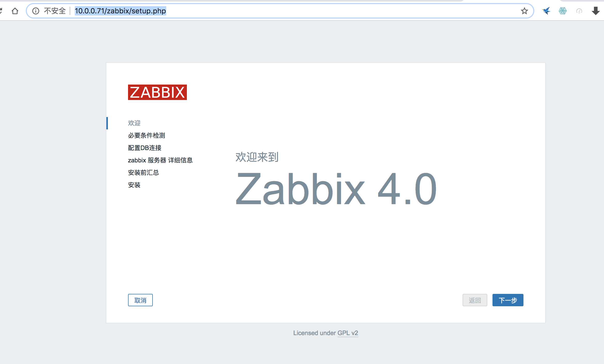The height and width of the screenshot is (364, 604).
Task: Select the 配置DB连接 setup step
Action: pos(145,148)
